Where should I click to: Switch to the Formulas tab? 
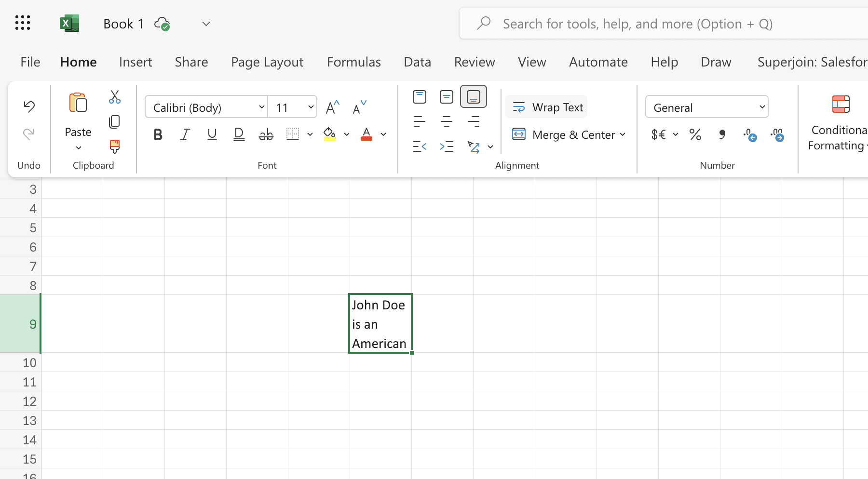[354, 62]
